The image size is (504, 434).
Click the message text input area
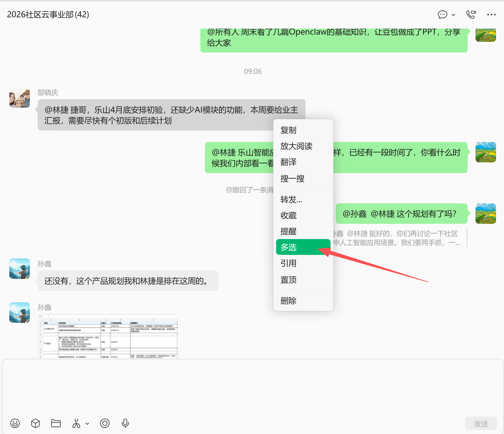252,387
